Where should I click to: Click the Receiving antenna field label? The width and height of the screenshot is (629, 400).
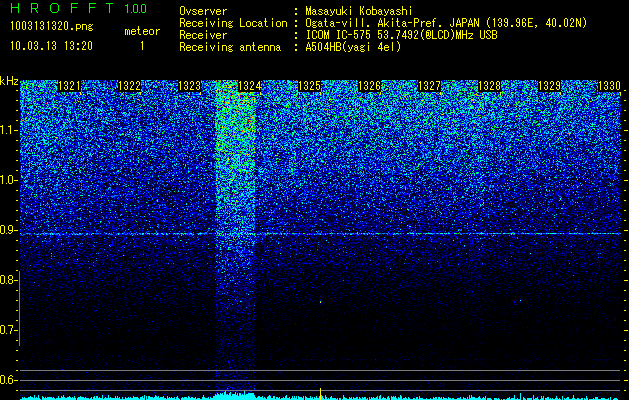230,47
